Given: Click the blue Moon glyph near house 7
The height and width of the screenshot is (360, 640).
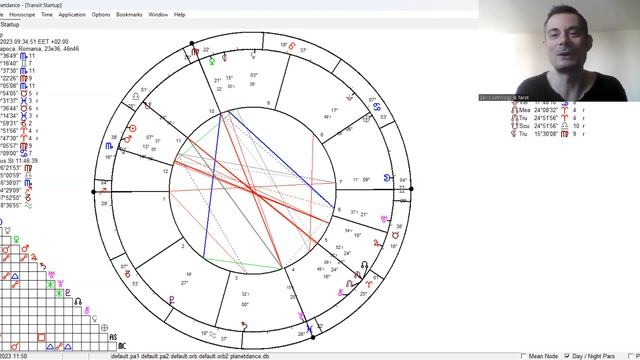Looking at the screenshot, I should (x=387, y=178).
